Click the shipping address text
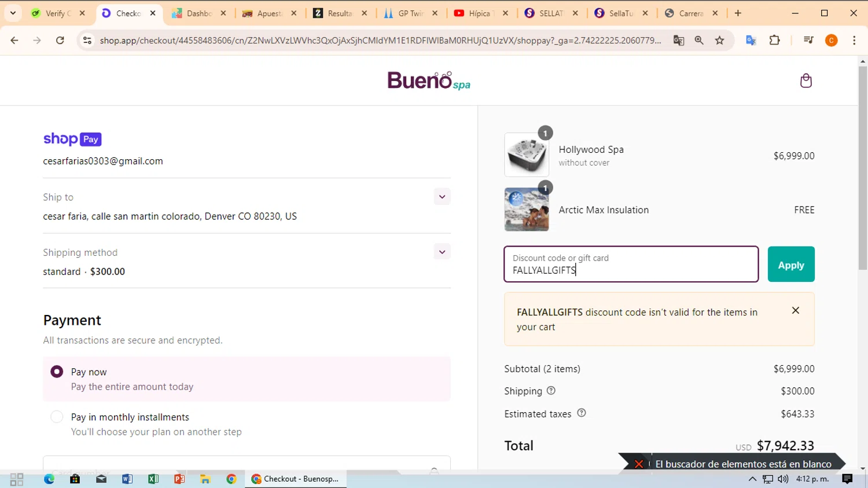 (170, 216)
